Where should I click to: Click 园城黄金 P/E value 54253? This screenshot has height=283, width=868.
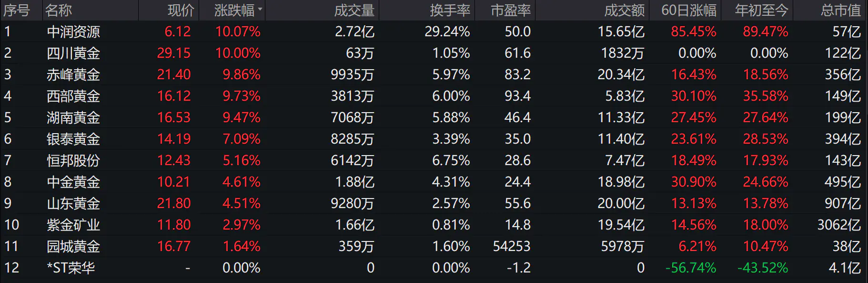pyautogui.click(x=512, y=247)
